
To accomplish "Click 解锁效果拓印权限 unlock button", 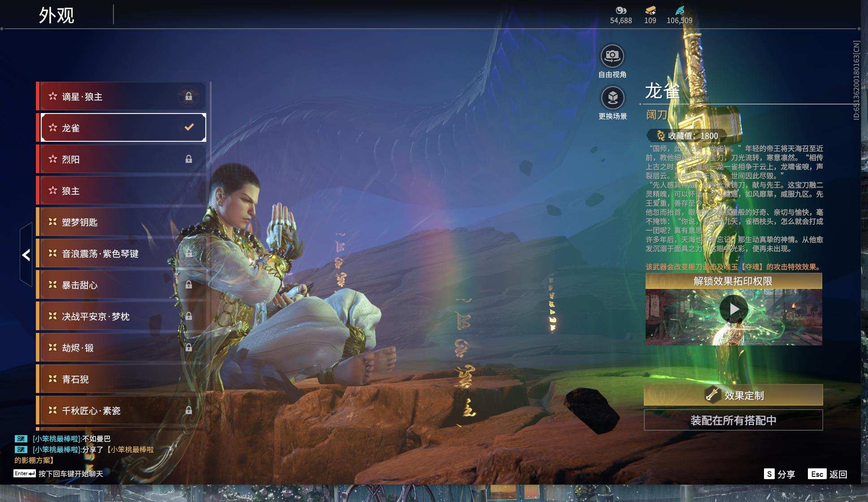I will click(733, 281).
